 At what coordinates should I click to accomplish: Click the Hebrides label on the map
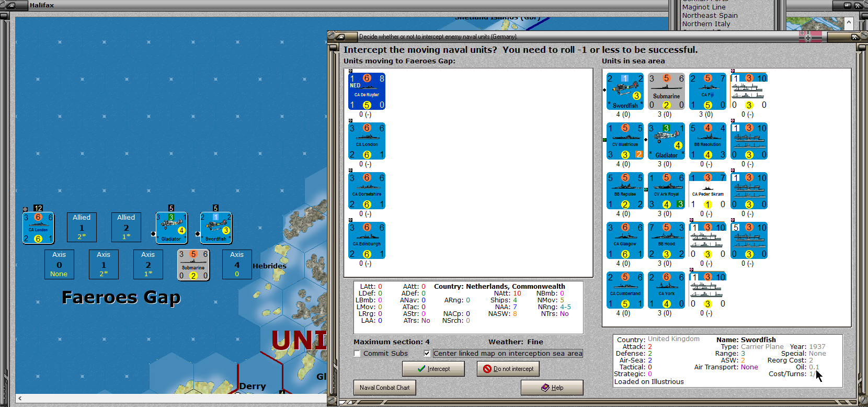[x=269, y=266]
